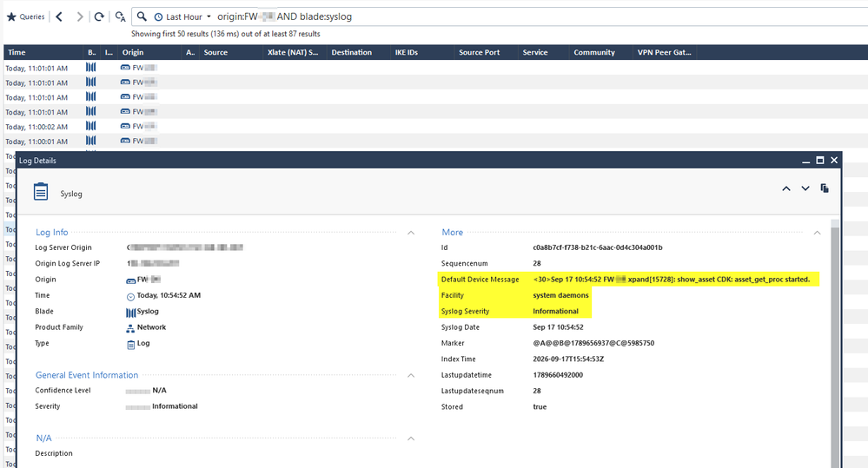Click the Syslog blade icon in Log Info
This screenshot has width=868, height=468.
coord(130,313)
